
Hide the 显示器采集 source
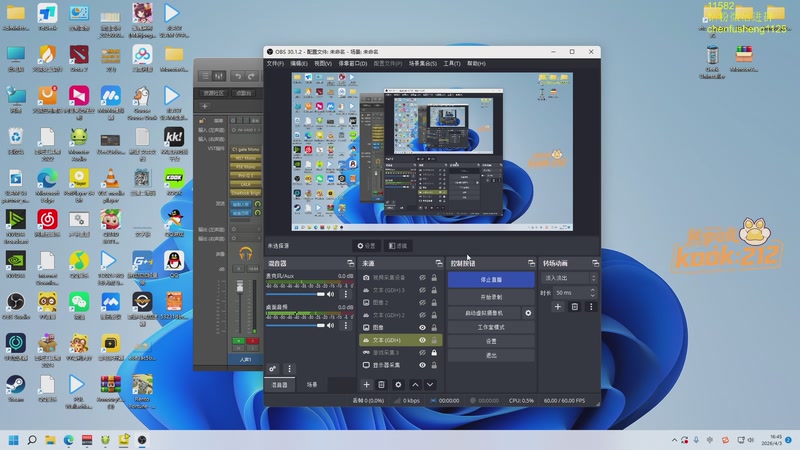point(422,365)
